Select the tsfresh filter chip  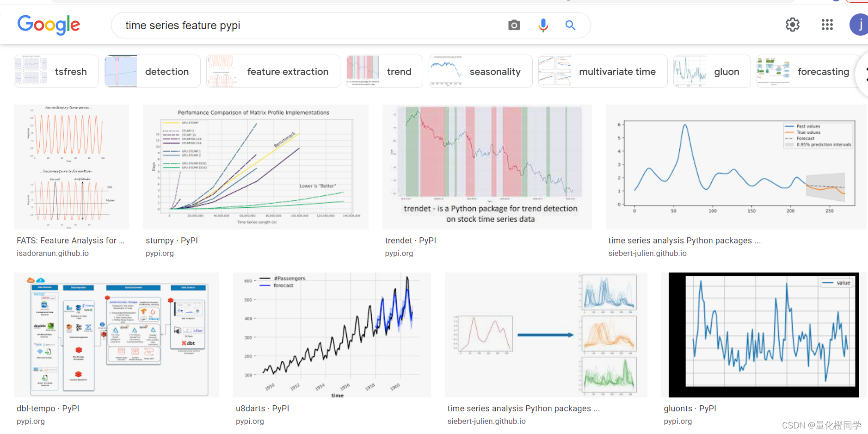tap(56, 71)
